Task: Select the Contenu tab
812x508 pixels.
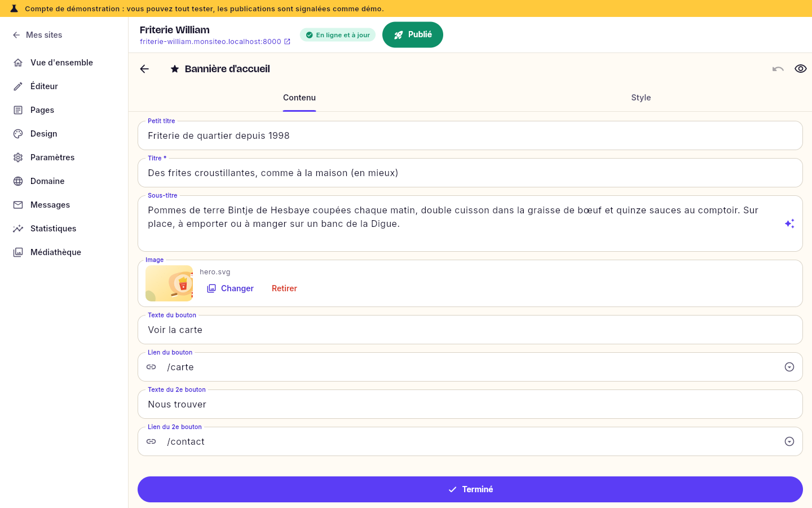Action: [299, 98]
